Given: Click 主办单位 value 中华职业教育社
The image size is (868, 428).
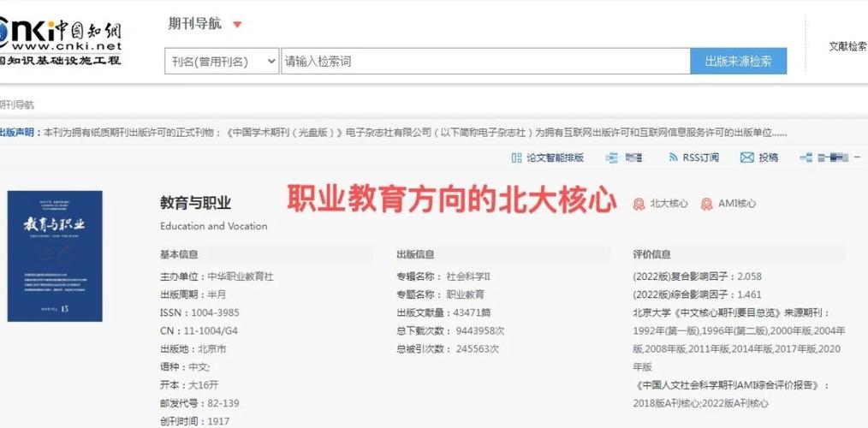Looking at the screenshot, I should pos(241,276).
